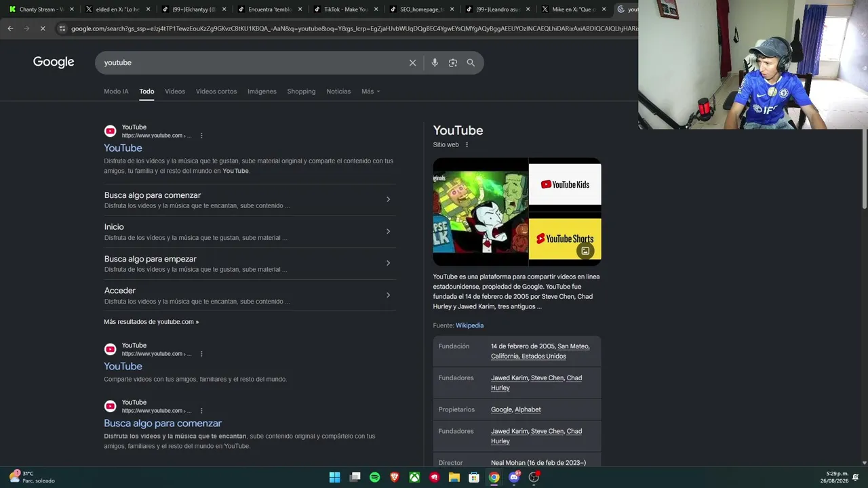Select the 'Todo' results tab
The image size is (868, 488).
click(146, 91)
